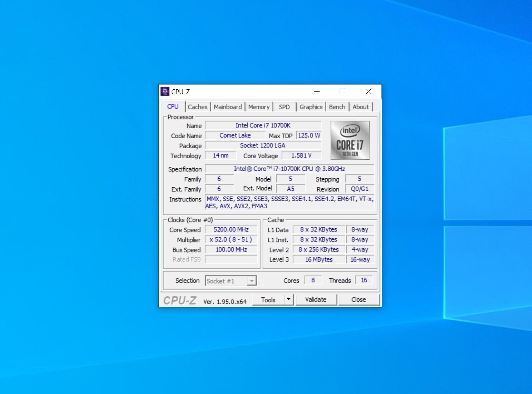Click the Technology value 14 nm

click(221, 155)
